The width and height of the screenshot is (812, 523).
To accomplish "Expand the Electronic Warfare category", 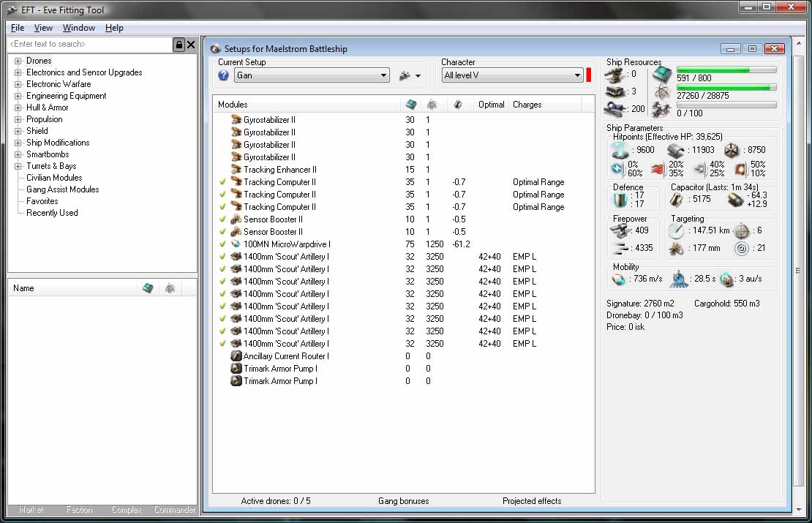I will tap(18, 84).
